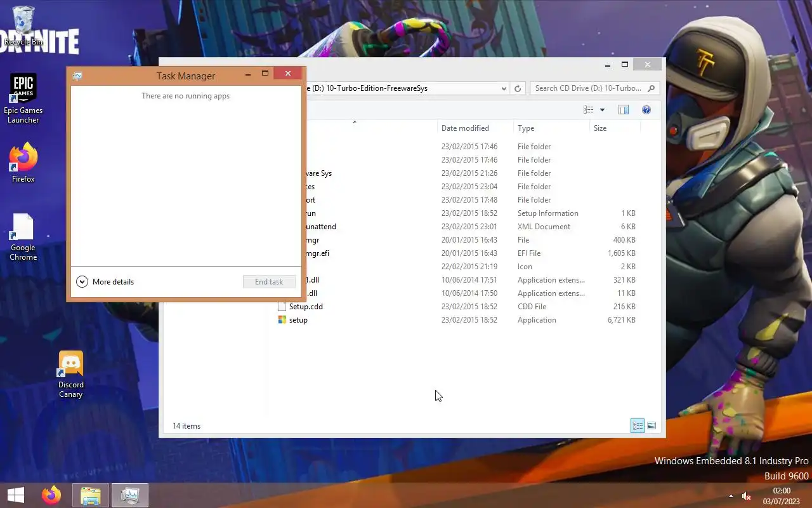Viewport: 812px width, 508px height.
Task: Select the 'CDD File' type cell
Action: (532, 307)
